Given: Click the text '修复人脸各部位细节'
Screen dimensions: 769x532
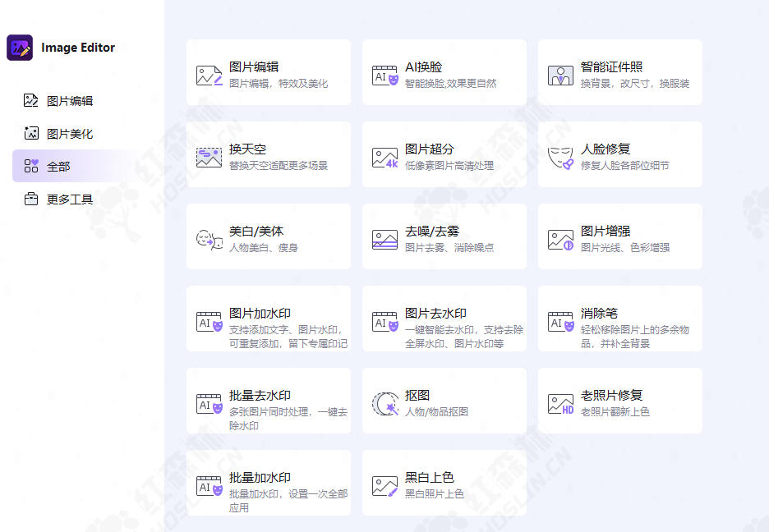Looking at the screenshot, I should pyautogui.click(x=624, y=166).
